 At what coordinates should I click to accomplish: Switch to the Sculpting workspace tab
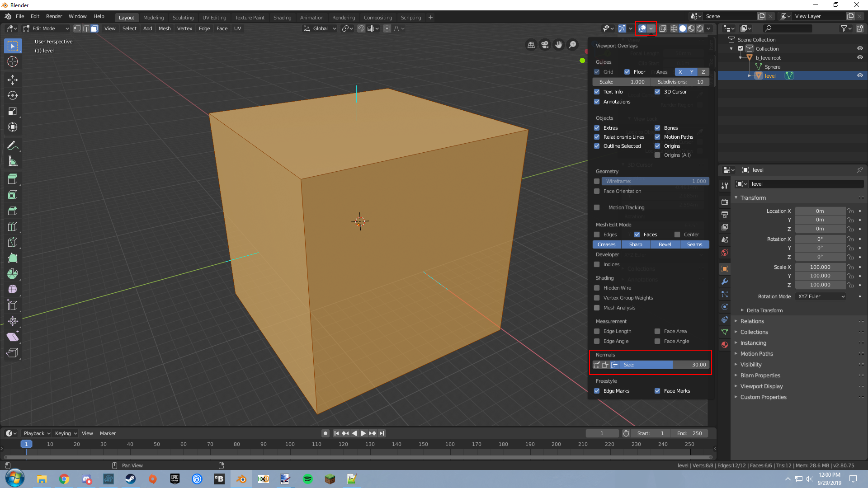tap(183, 18)
